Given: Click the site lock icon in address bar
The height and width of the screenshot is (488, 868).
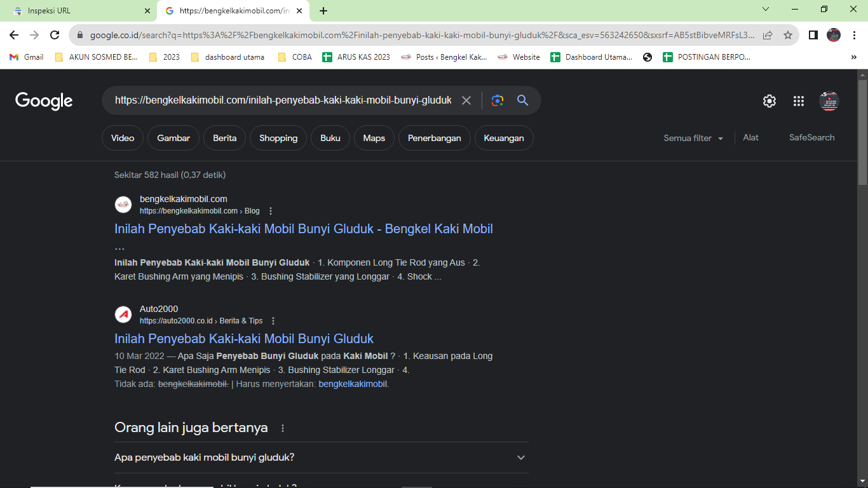Looking at the screenshot, I should [x=80, y=36].
